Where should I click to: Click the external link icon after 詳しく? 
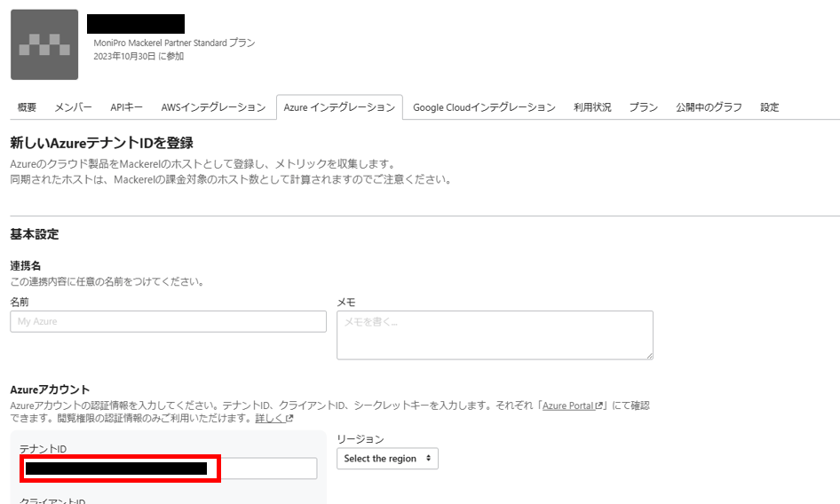(x=289, y=419)
